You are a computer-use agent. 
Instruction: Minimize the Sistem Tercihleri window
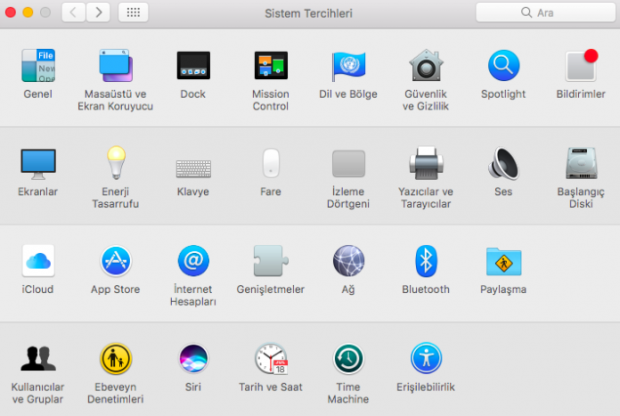[x=28, y=13]
